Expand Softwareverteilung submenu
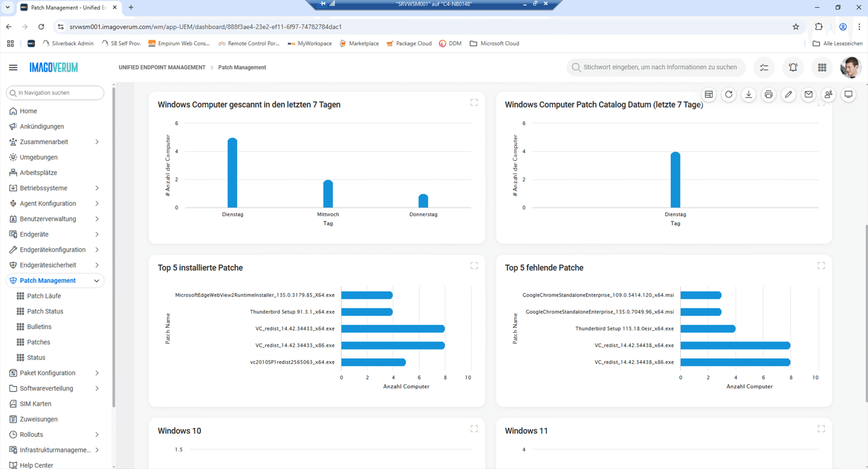This screenshot has height=469, width=868. pyautogui.click(x=97, y=388)
